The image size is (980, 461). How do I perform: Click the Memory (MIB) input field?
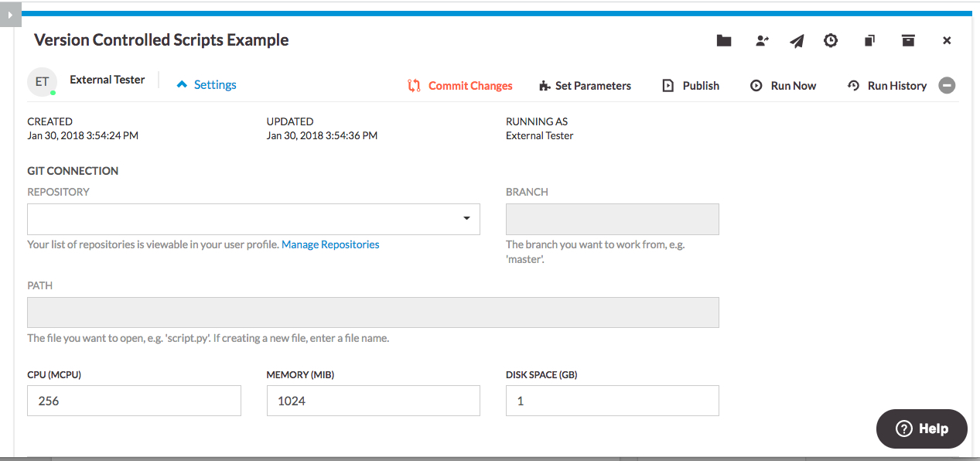coord(373,401)
